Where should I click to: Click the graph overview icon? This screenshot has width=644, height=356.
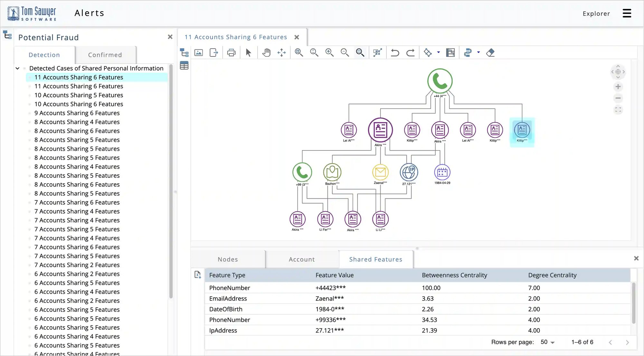coord(377,53)
